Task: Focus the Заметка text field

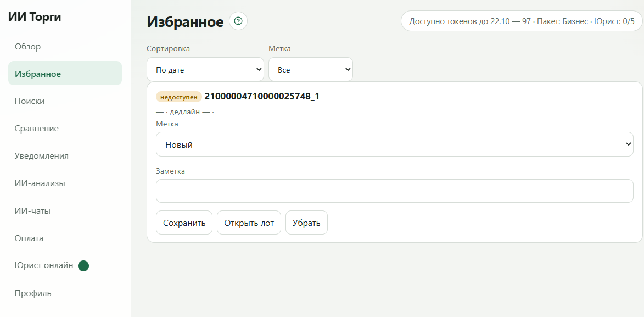Action: coord(395,191)
